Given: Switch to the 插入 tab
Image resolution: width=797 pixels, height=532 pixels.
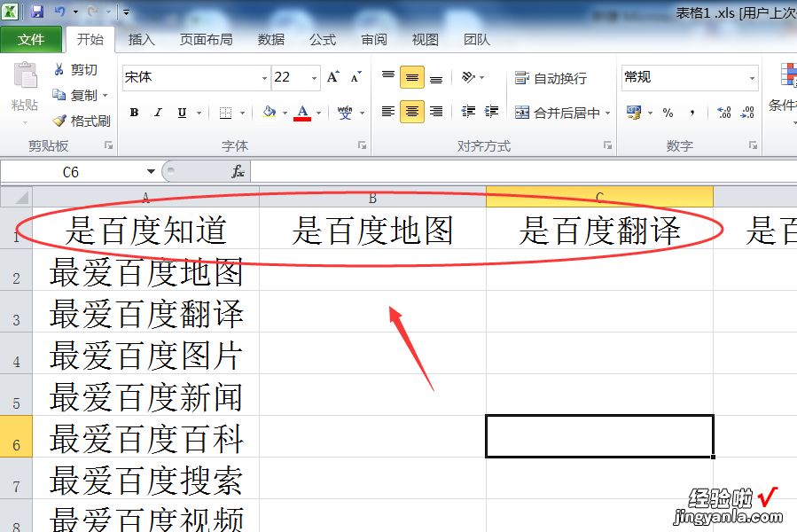Looking at the screenshot, I should [x=141, y=39].
